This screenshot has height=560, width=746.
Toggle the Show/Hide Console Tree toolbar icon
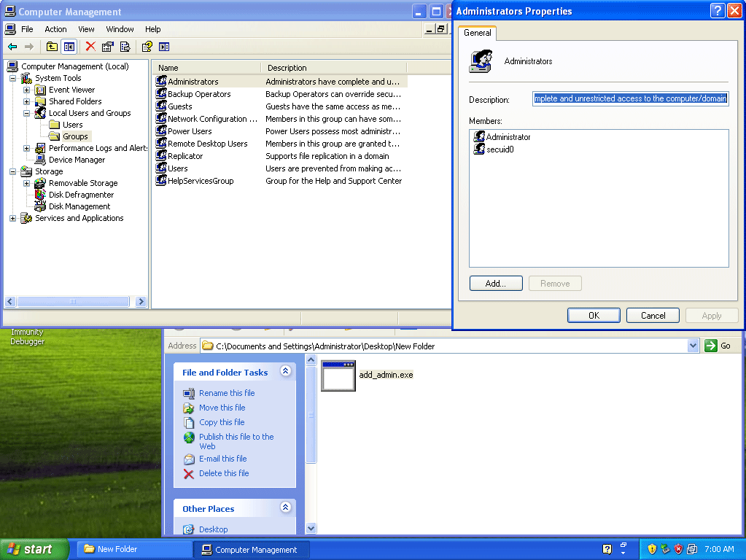69,47
